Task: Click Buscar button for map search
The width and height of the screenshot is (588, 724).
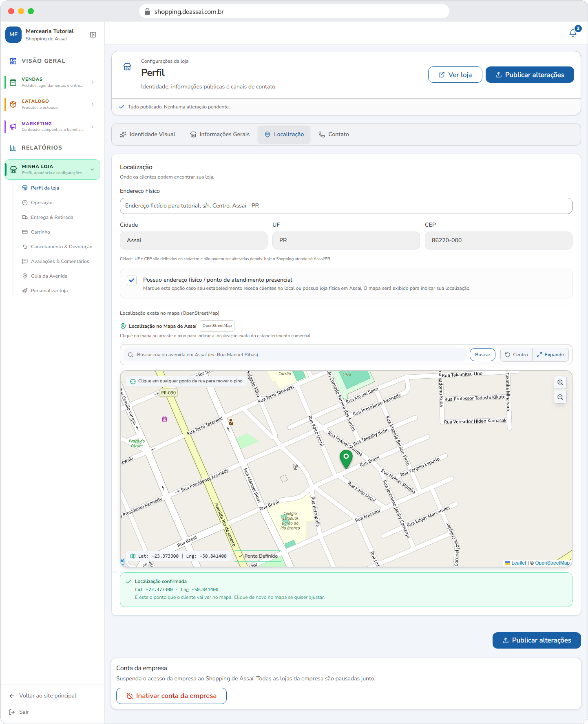Action: (482, 355)
